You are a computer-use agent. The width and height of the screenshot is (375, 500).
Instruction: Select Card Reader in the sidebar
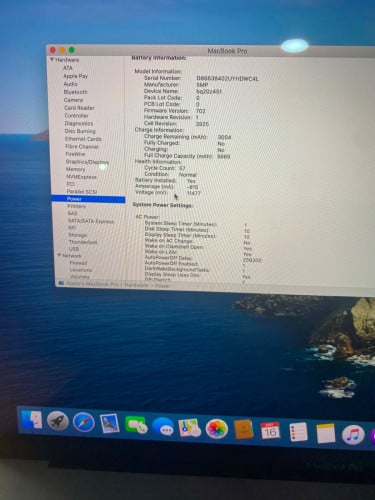pos(79,108)
